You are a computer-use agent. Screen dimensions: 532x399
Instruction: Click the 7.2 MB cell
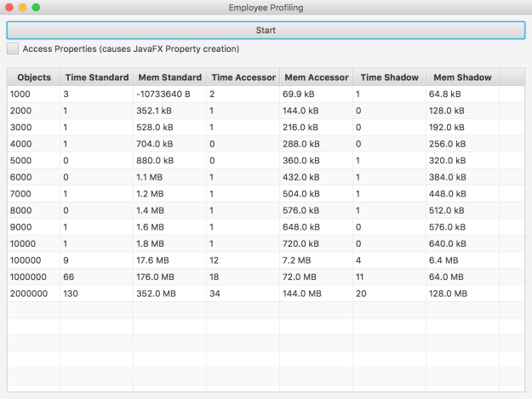coord(316,260)
